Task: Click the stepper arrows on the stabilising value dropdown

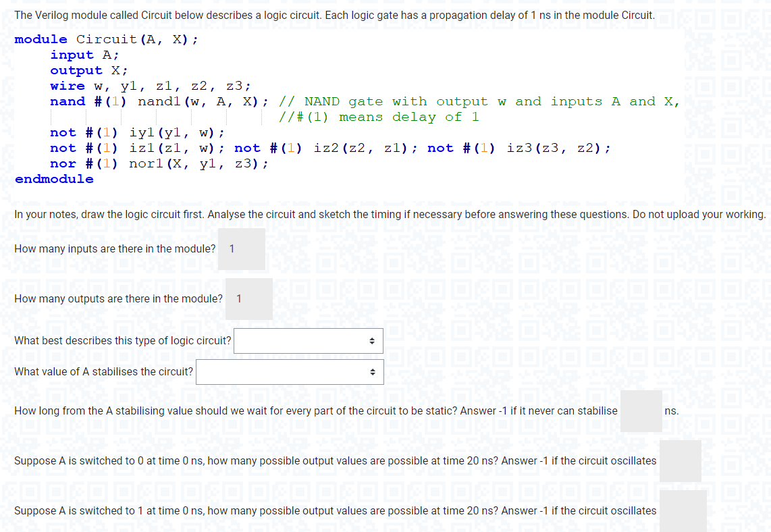Action: (373, 371)
